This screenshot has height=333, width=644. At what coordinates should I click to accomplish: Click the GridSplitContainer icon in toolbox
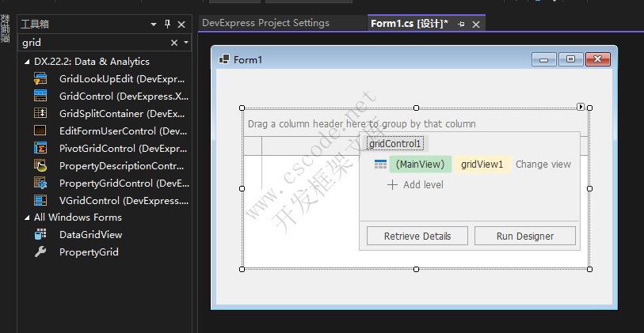point(40,114)
